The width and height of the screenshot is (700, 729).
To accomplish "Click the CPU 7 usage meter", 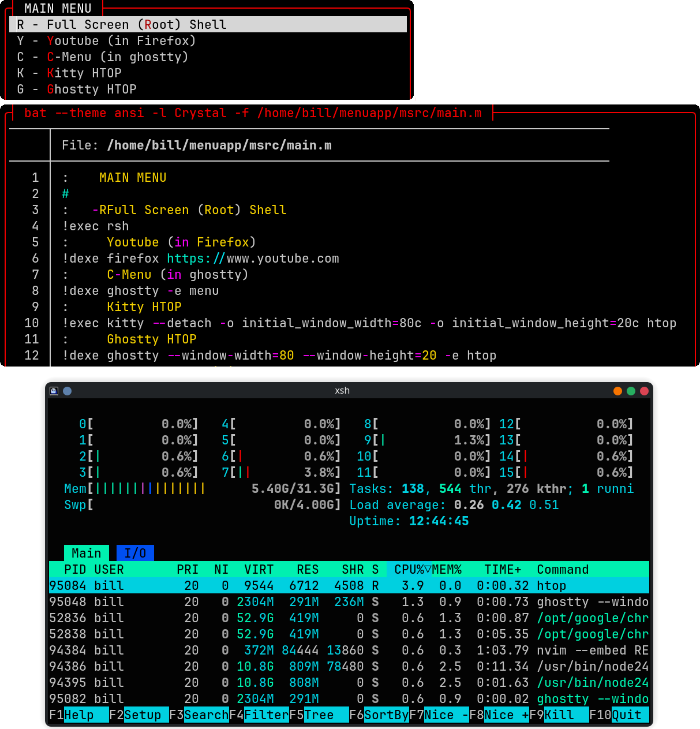I will tap(282, 472).
